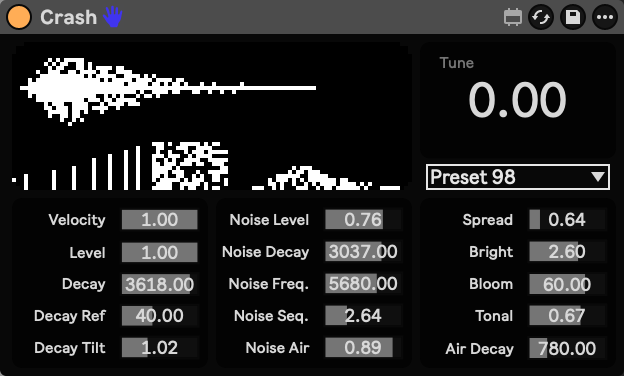Image resolution: width=624 pixels, height=376 pixels.
Task: Toggle the Crash device on/off button
Action: tap(19, 17)
